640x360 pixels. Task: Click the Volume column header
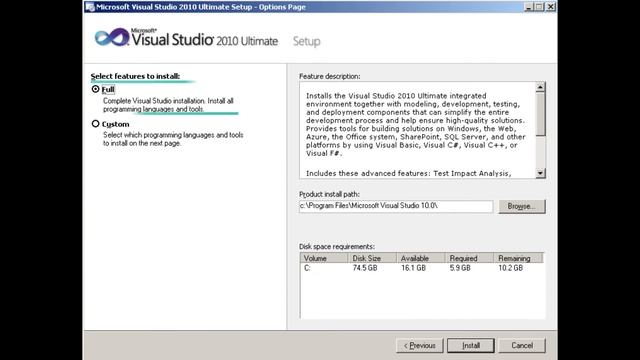click(x=324, y=258)
